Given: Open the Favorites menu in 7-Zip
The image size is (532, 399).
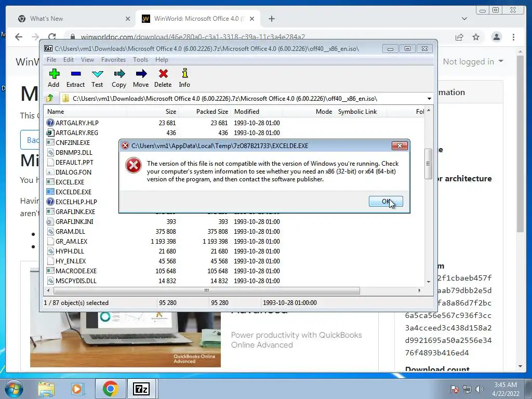Looking at the screenshot, I should (x=113, y=60).
